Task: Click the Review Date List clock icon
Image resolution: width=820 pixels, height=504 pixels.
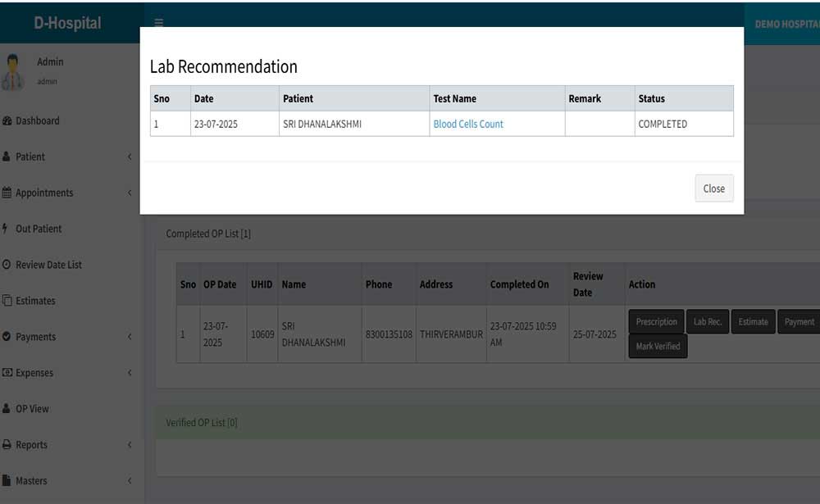Action: pyautogui.click(x=7, y=265)
